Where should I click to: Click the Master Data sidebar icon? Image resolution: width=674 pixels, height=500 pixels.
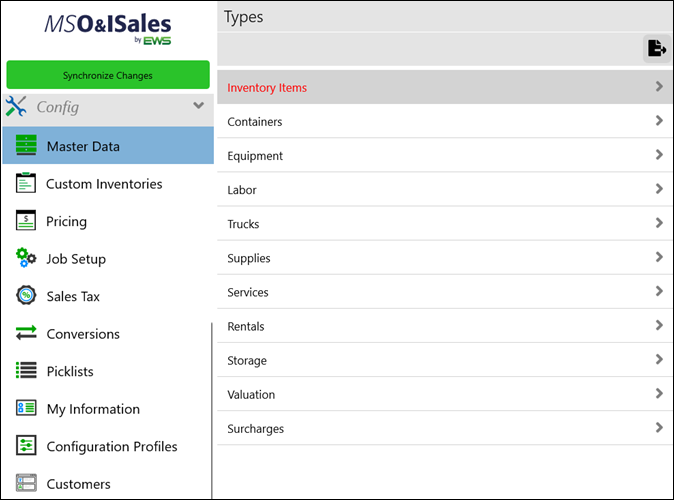coord(27,146)
